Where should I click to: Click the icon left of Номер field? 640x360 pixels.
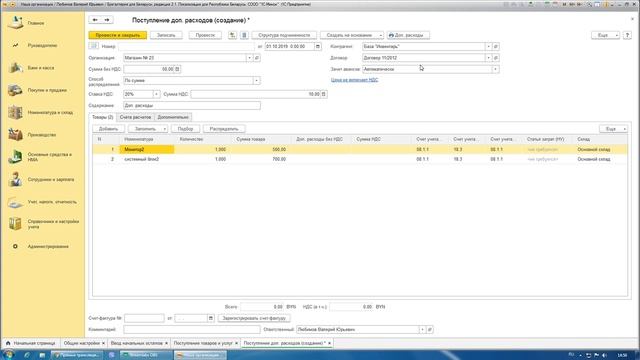pos(93,46)
